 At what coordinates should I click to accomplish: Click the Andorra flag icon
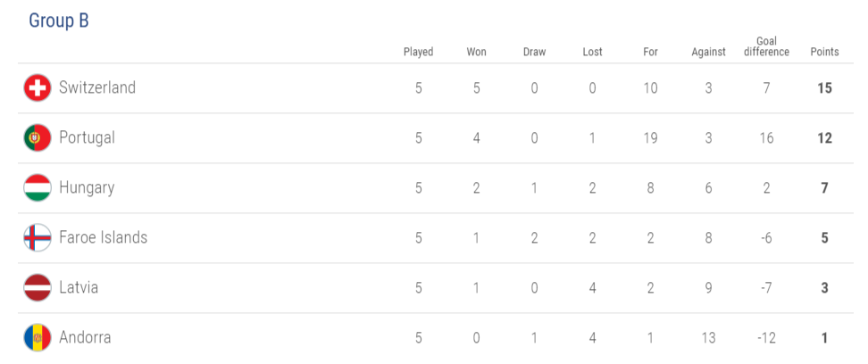pyautogui.click(x=37, y=337)
